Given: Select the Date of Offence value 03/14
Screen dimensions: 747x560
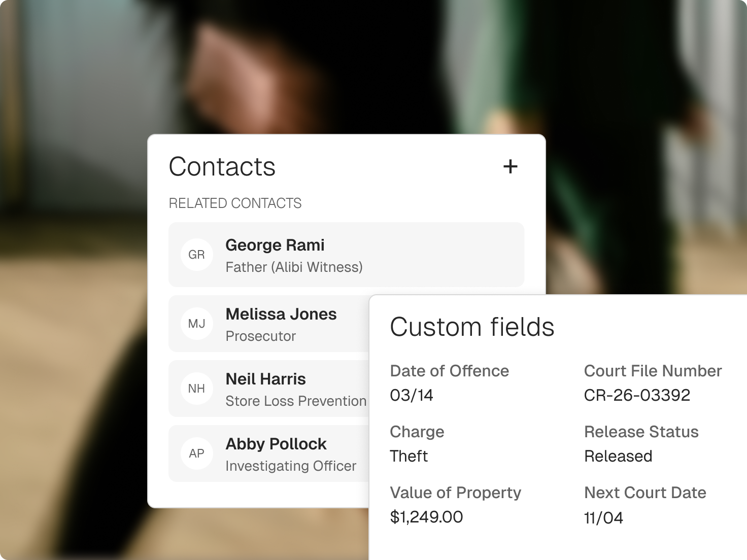Looking at the screenshot, I should pyautogui.click(x=412, y=395).
